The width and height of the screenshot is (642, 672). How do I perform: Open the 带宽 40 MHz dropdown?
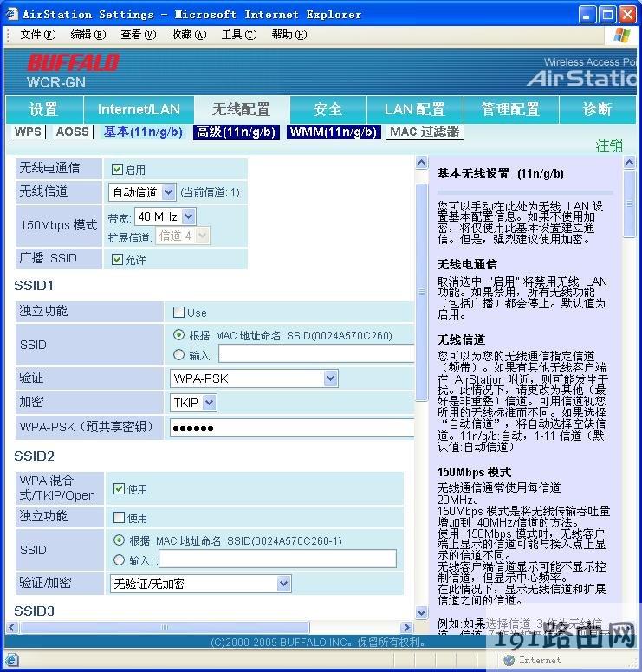165,216
